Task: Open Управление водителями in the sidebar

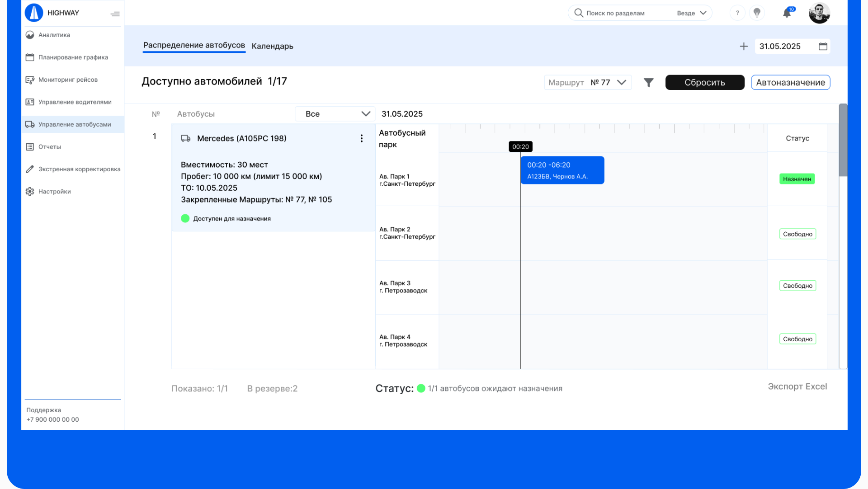Action: [x=75, y=102]
